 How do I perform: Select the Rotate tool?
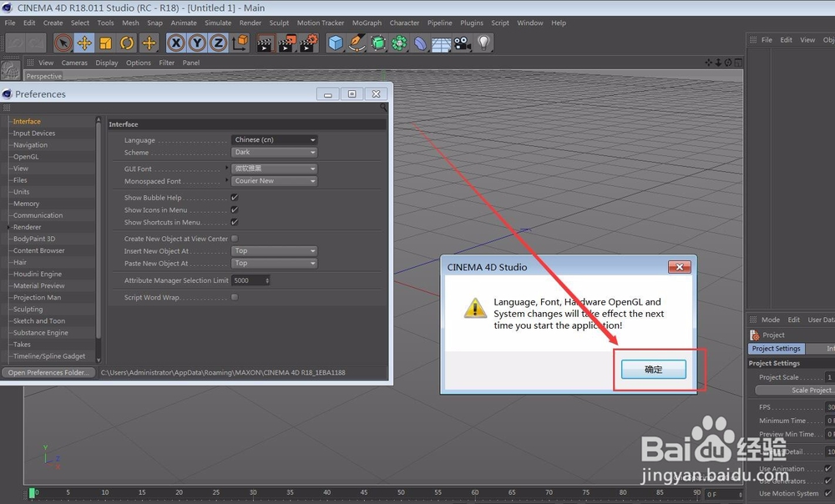click(x=127, y=43)
